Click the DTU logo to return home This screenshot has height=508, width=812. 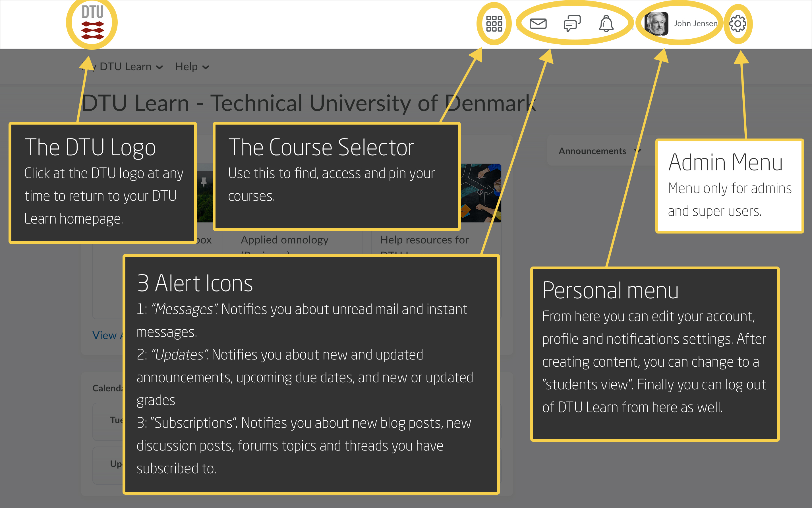point(92,23)
